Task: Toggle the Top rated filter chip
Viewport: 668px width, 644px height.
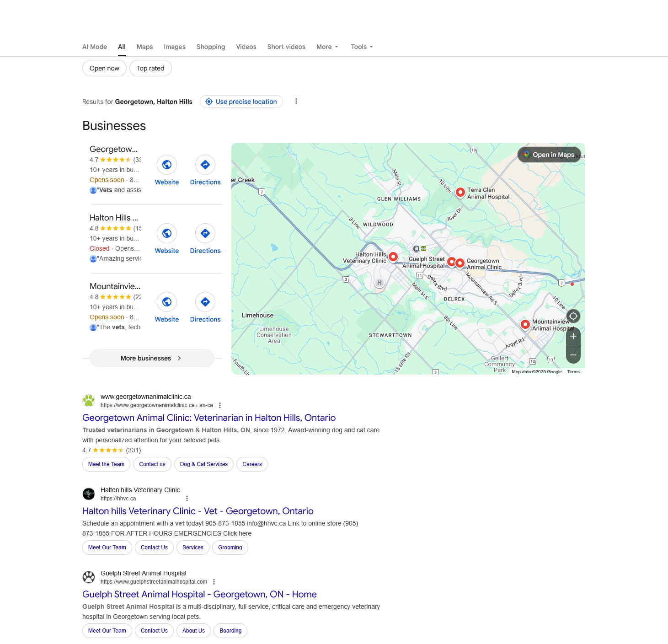Action: tap(150, 68)
